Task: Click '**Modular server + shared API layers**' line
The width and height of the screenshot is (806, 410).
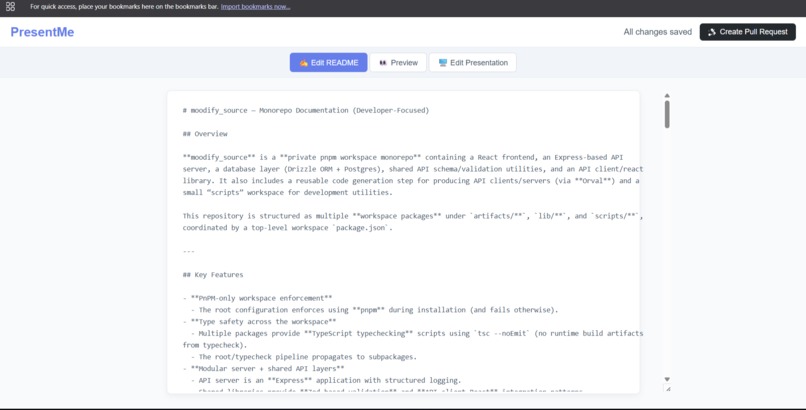Action: click(x=264, y=368)
